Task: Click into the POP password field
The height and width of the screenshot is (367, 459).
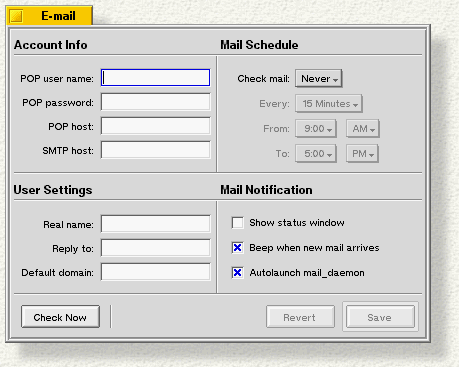Action: [155, 102]
